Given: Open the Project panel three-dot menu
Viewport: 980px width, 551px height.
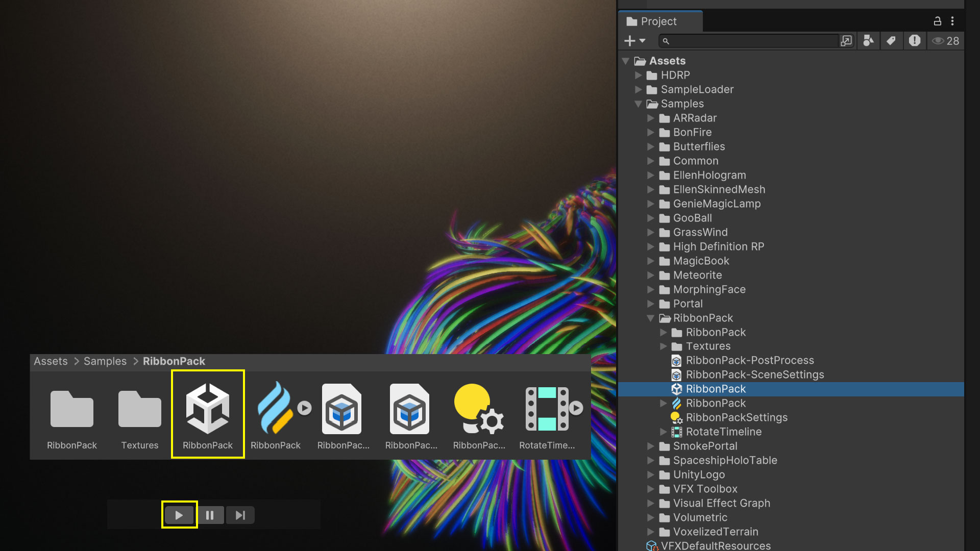Looking at the screenshot, I should [952, 21].
